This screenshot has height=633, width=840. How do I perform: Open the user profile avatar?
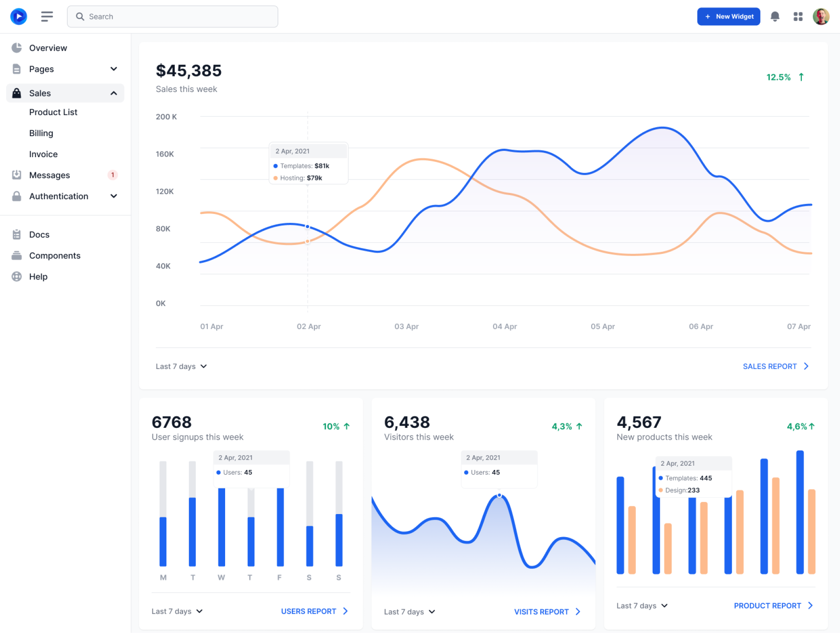(821, 16)
